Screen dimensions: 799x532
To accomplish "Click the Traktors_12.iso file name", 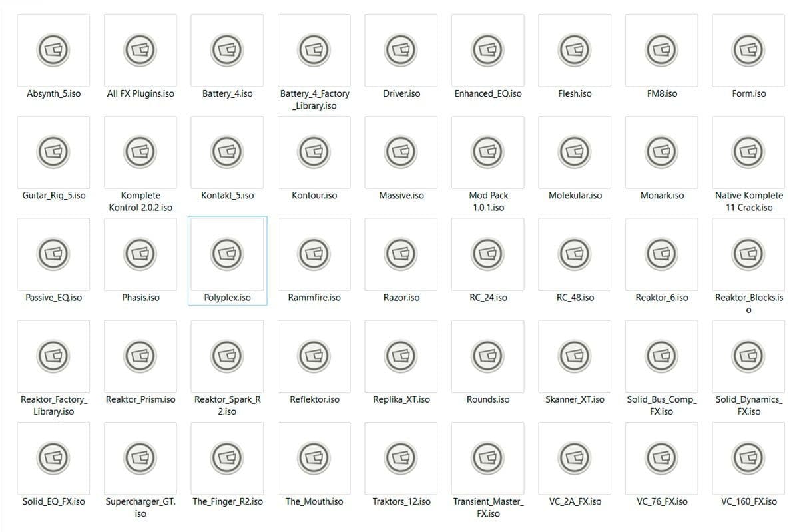I will [x=401, y=501].
